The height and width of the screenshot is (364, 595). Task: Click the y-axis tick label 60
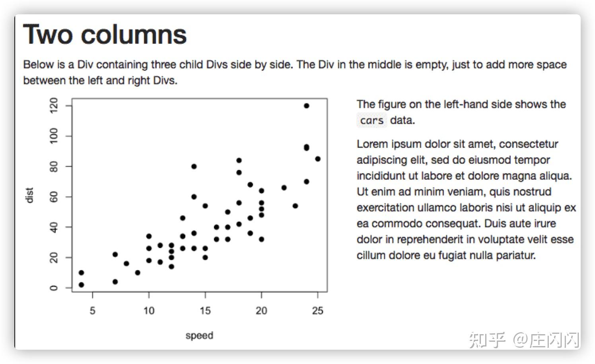54,197
